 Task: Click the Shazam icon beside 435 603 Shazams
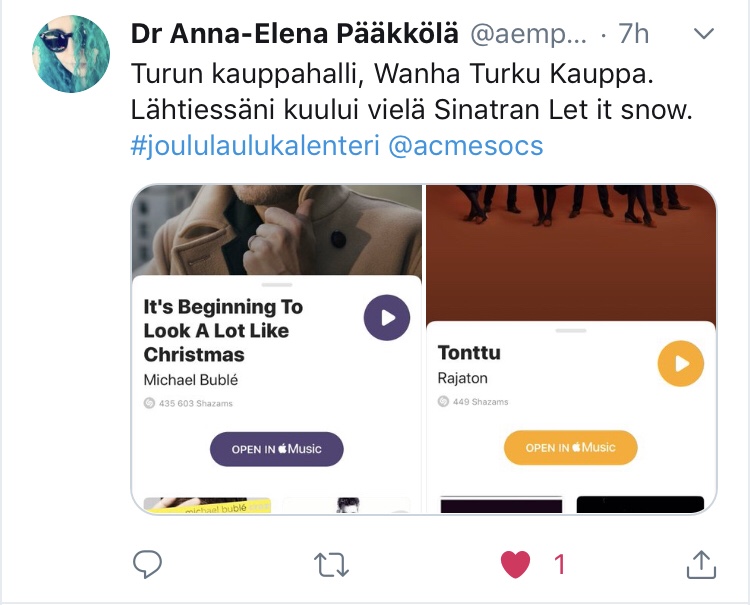pos(149,403)
